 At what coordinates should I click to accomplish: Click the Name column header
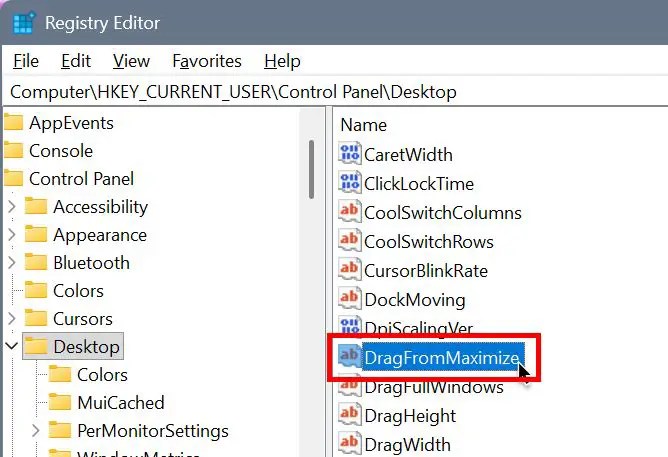(363, 125)
